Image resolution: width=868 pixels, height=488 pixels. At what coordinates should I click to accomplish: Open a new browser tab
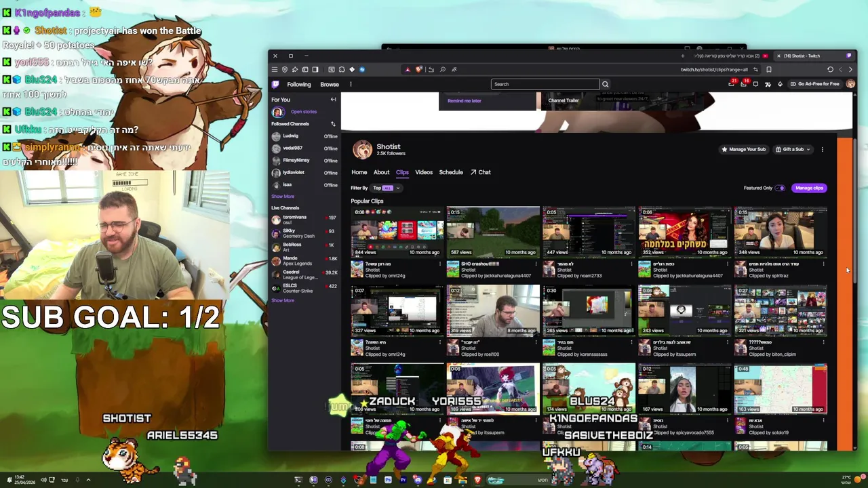(683, 56)
